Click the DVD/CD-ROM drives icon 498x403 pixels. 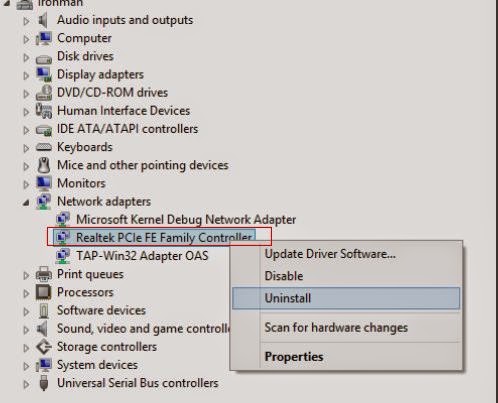44,93
